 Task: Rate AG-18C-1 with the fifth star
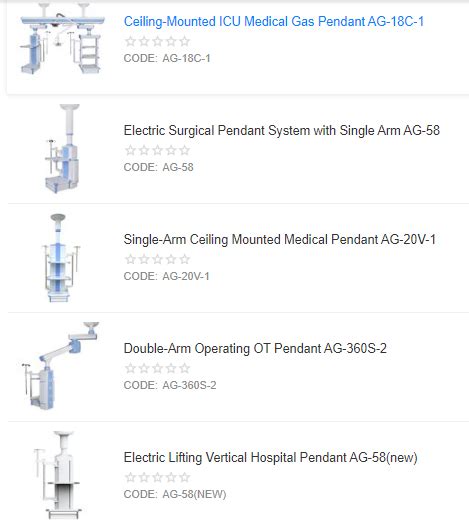click(185, 42)
